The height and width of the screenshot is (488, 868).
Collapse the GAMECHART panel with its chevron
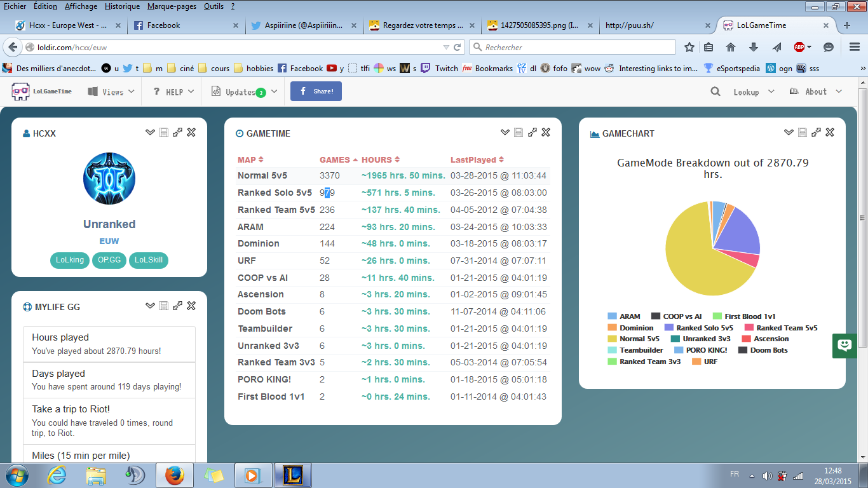click(x=789, y=132)
